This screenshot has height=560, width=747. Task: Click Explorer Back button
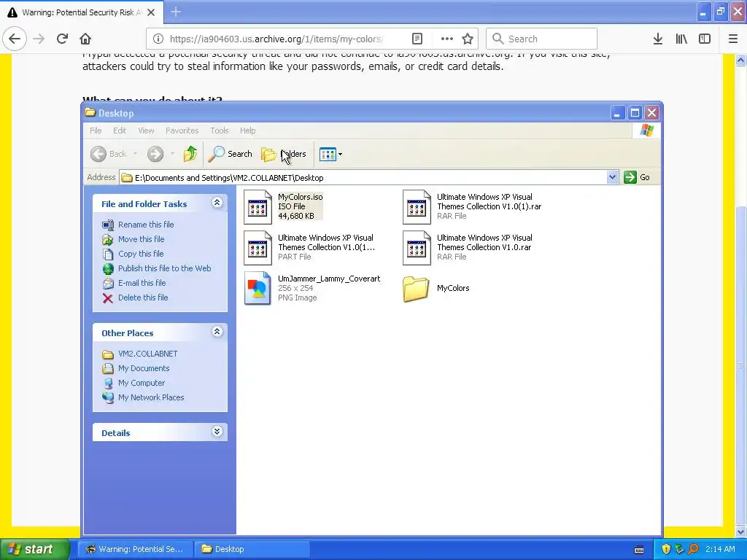coord(109,154)
